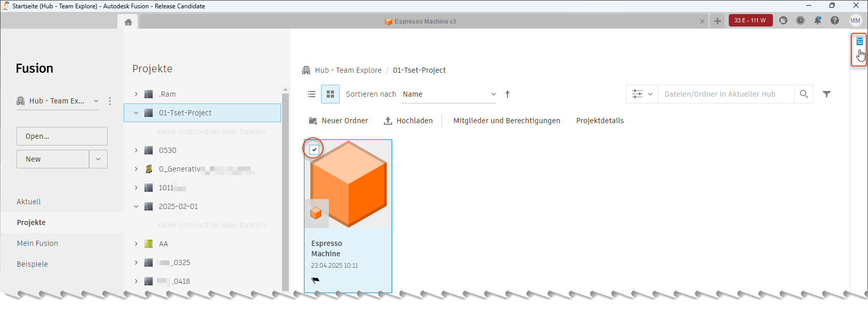The width and height of the screenshot is (868, 315).
Task: Open the hub's three-dot options menu
Action: [x=110, y=101]
